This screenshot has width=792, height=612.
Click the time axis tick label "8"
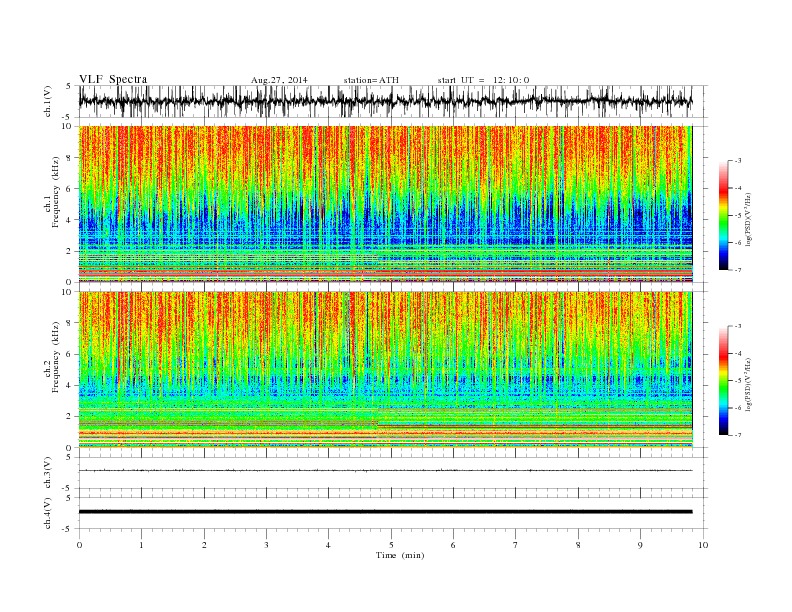[x=578, y=545]
